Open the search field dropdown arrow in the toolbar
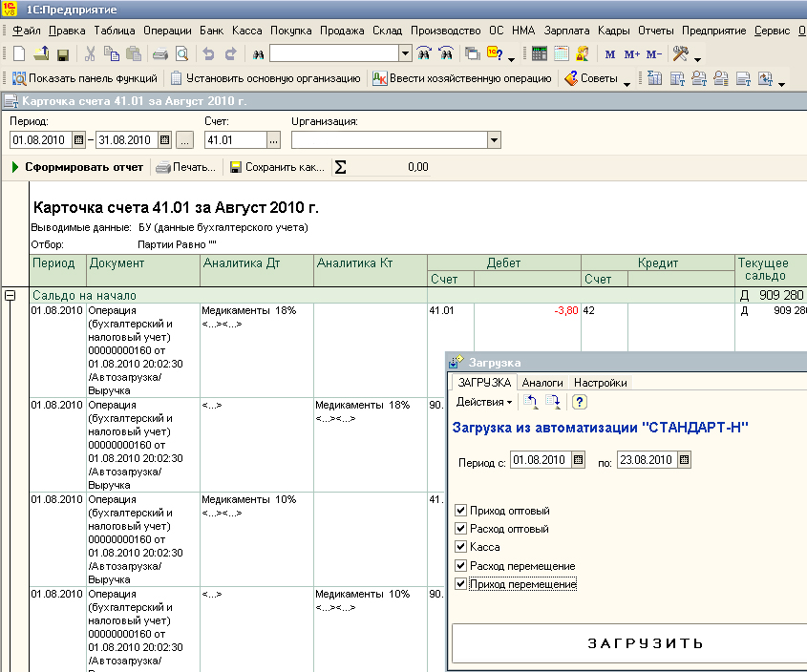807x672 pixels. click(406, 53)
